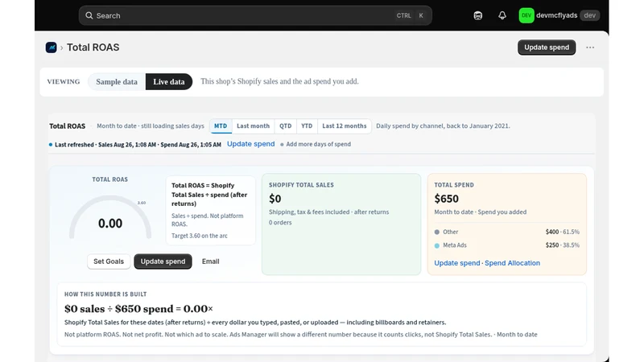Click the Email button
This screenshot has width=644, height=362.
[210, 261]
